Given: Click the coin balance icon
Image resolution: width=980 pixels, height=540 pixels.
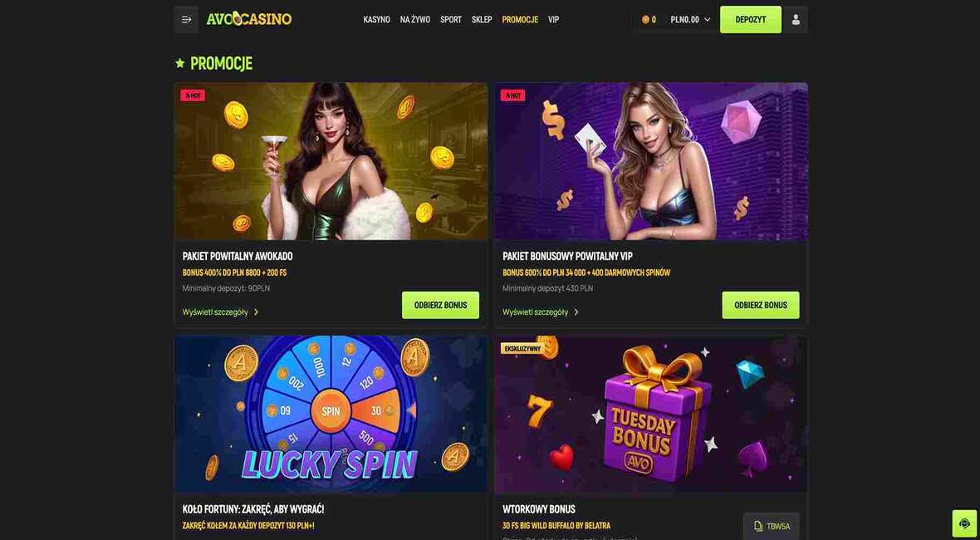Looking at the screenshot, I should (x=645, y=20).
